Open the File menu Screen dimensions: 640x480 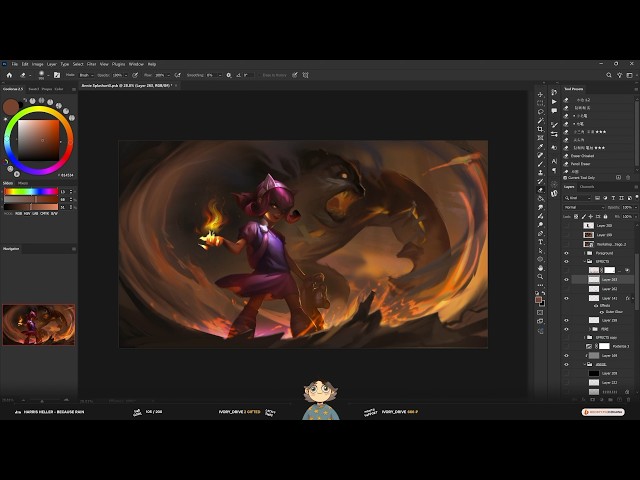15,64
